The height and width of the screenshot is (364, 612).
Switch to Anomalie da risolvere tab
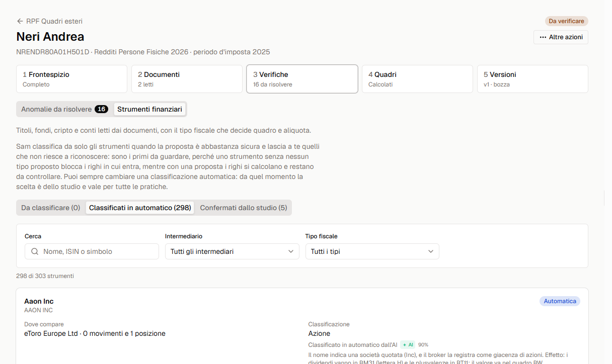click(64, 109)
